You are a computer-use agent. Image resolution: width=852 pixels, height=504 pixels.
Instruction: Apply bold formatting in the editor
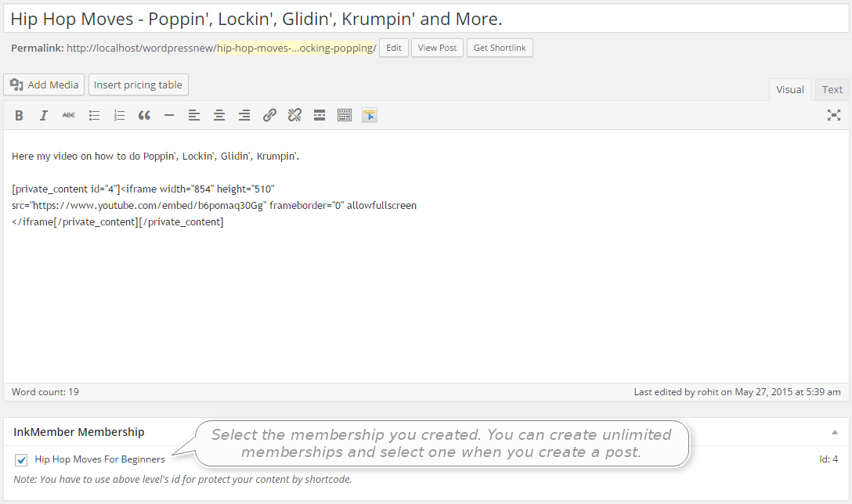pyautogui.click(x=19, y=115)
